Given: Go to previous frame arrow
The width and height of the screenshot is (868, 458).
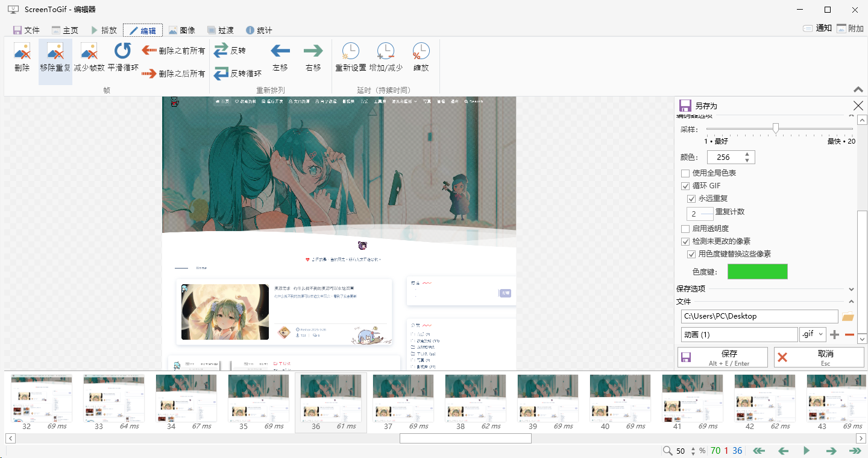Looking at the screenshot, I should pyautogui.click(x=783, y=451).
